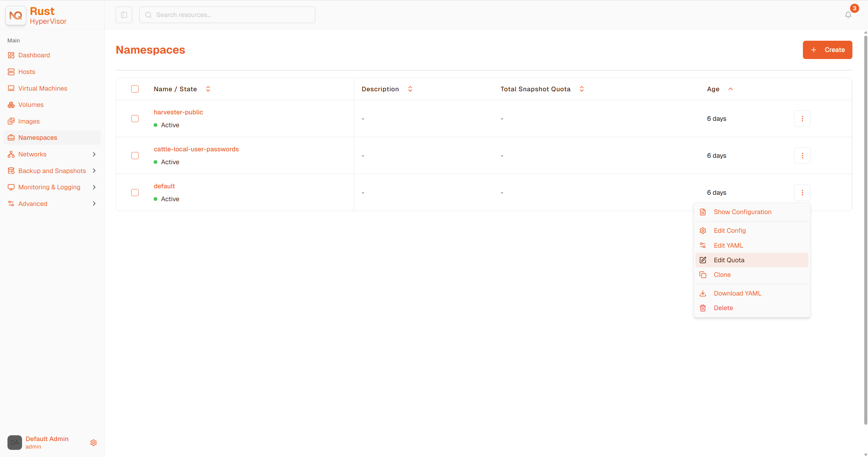Sort by Total Snapshot Quota arrows
The width and height of the screenshot is (868, 457).
582,89
